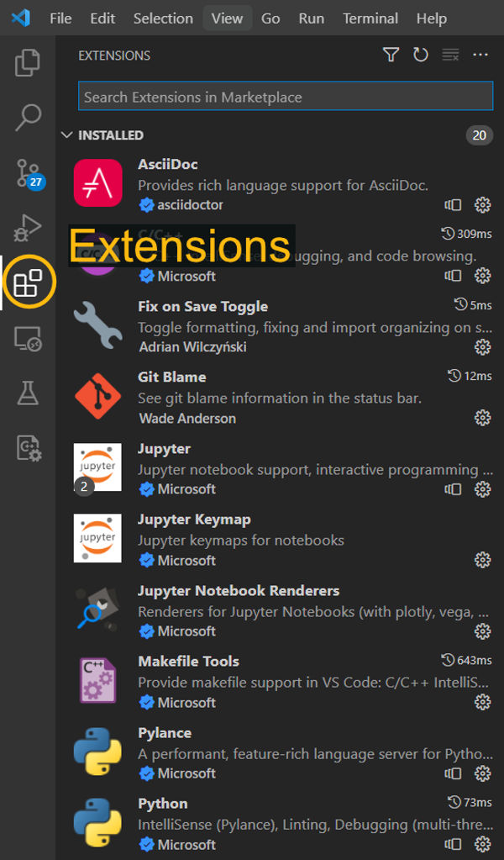Open the Run menu
The image size is (504, 860).
coord(311,18)
